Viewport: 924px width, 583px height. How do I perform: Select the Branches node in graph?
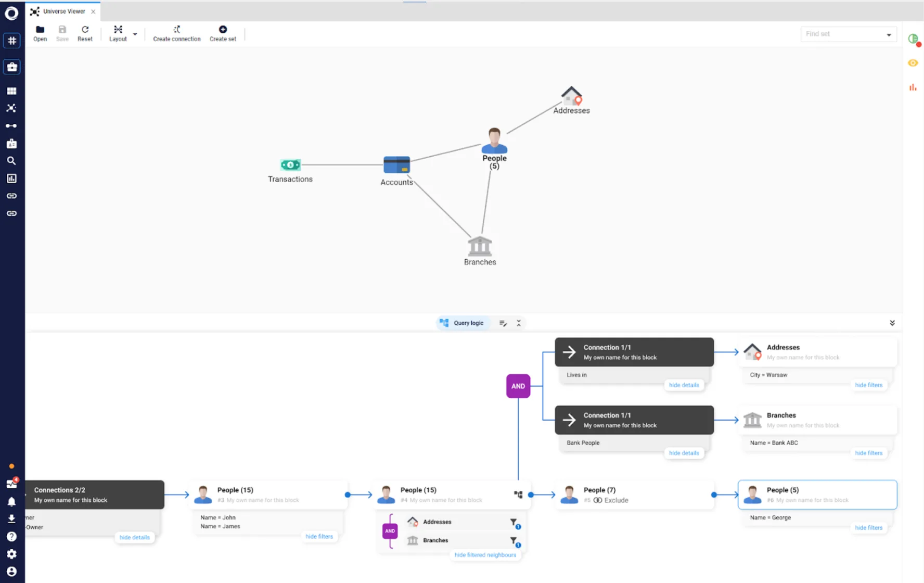[479, 246]
